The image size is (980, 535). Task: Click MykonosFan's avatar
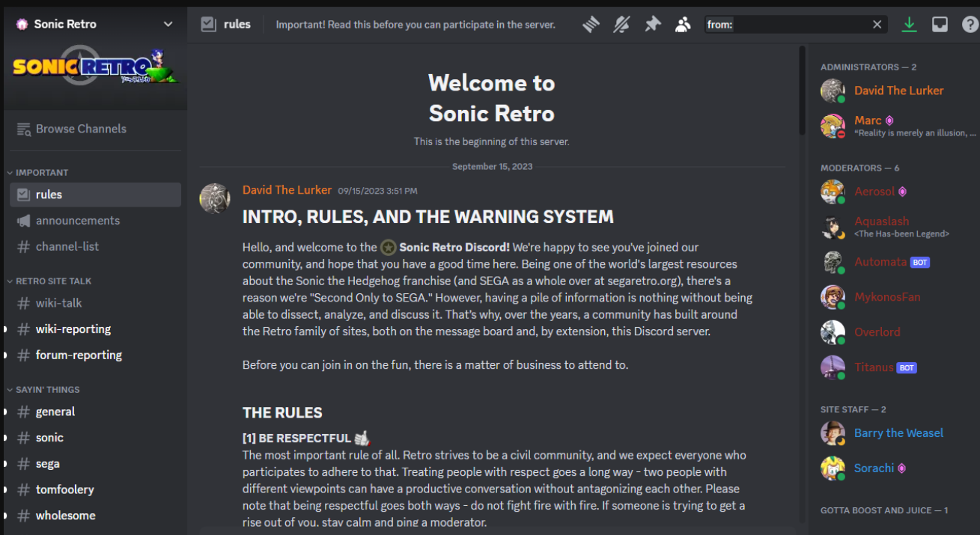(x=833, y=297)
